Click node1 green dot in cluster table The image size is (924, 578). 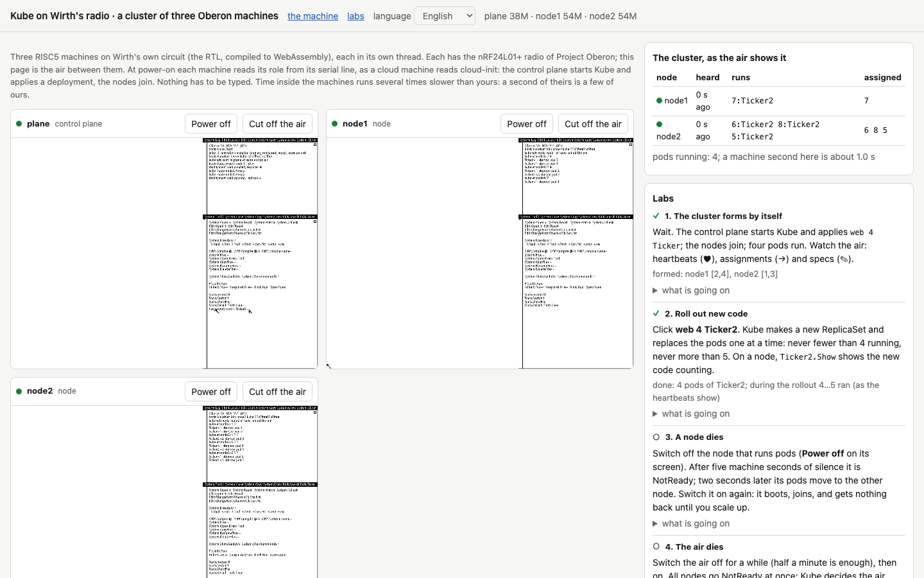tap(659, 101)
